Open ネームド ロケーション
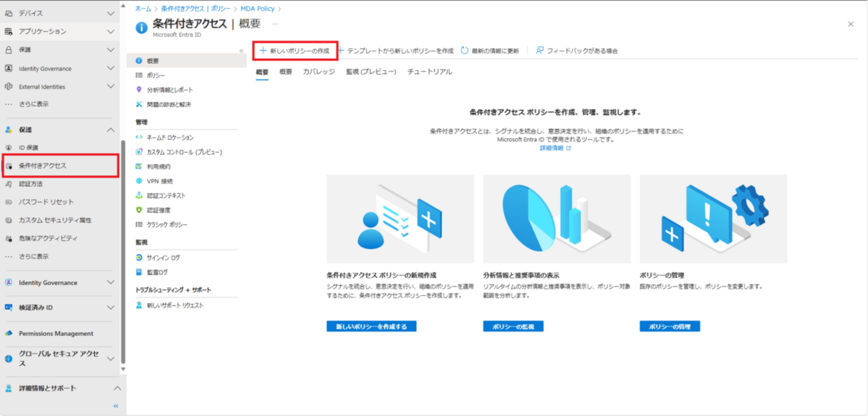 [x=170, y=138]
